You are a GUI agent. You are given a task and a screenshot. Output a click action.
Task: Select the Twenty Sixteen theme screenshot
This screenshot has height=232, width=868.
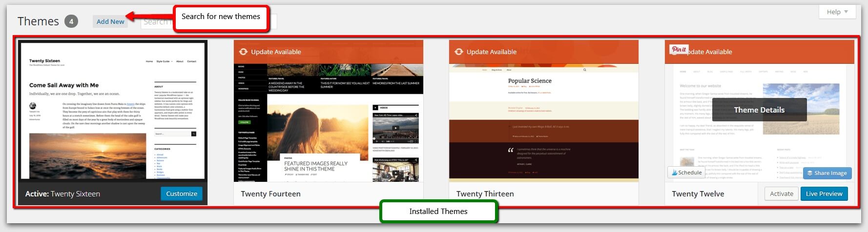coord(113,111)
